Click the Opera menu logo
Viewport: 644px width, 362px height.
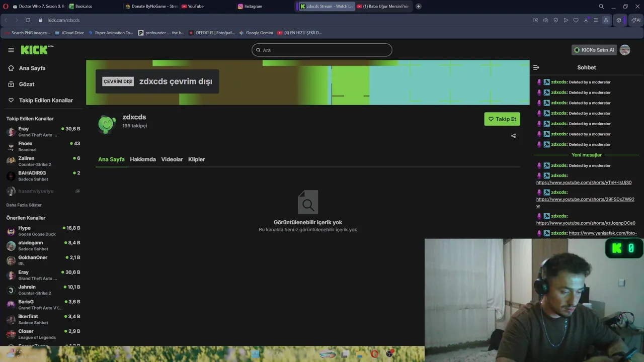point(6,7)
